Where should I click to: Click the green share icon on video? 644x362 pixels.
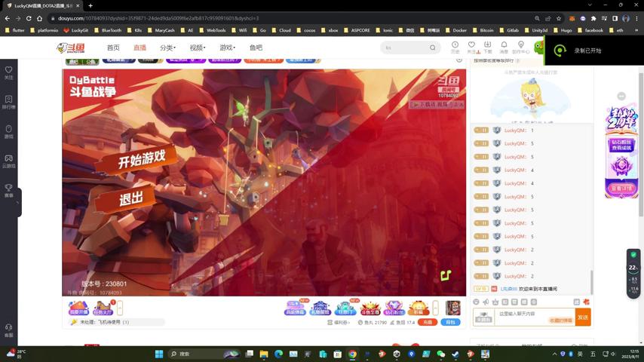[x=446, y=275]
